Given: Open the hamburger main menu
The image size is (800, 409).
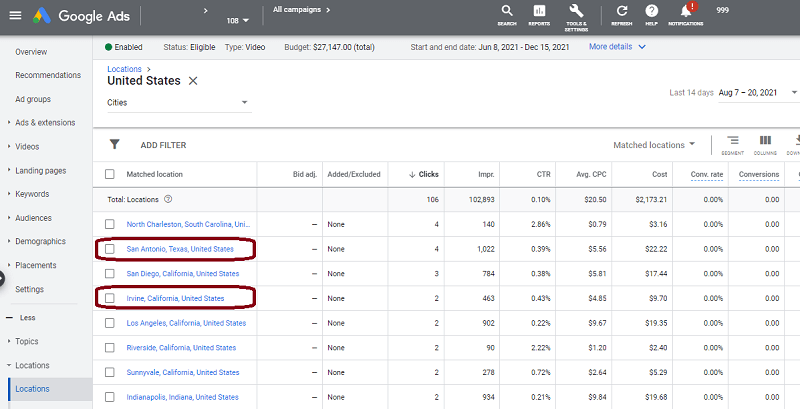Looking at the screenshot, I should click(15, 15).
